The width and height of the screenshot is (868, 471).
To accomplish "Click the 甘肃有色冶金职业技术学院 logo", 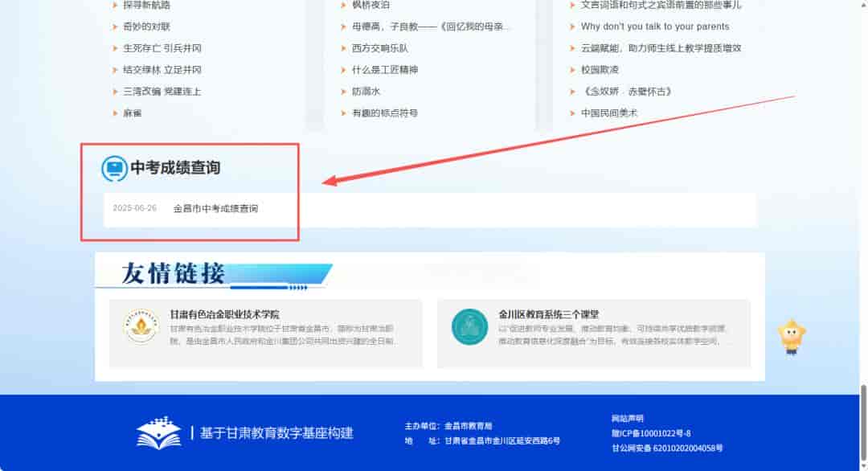I will [x=141, y=326].
